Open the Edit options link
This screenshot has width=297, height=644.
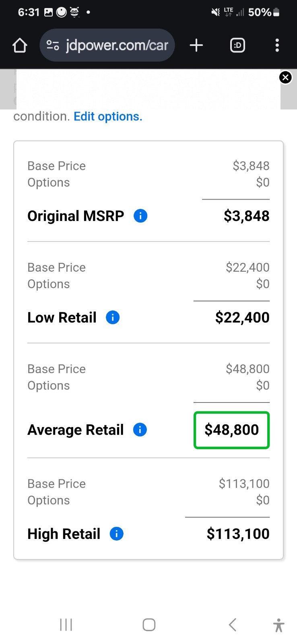pos(108,116)
